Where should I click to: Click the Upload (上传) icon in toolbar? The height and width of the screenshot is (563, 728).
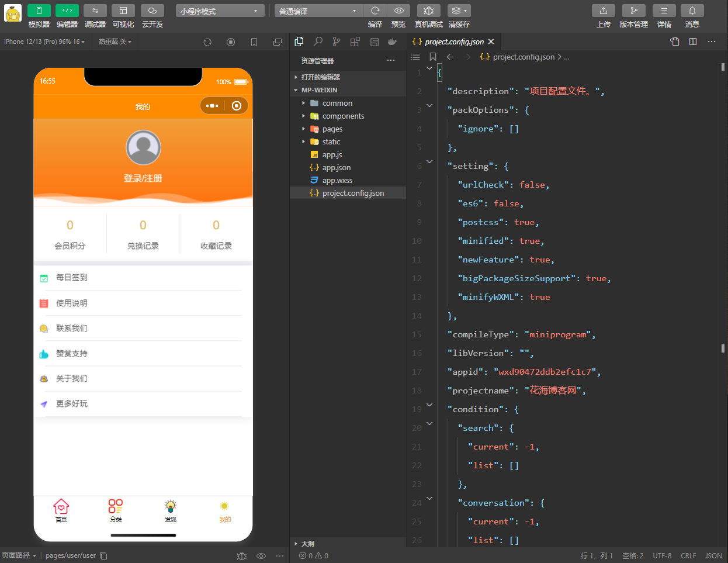603,11
